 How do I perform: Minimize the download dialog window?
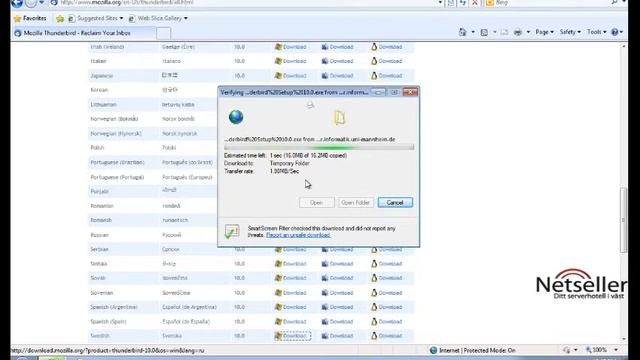378,92
